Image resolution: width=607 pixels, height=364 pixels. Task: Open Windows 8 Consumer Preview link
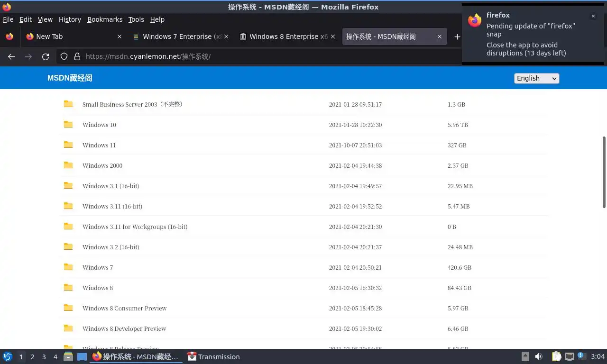125,308
